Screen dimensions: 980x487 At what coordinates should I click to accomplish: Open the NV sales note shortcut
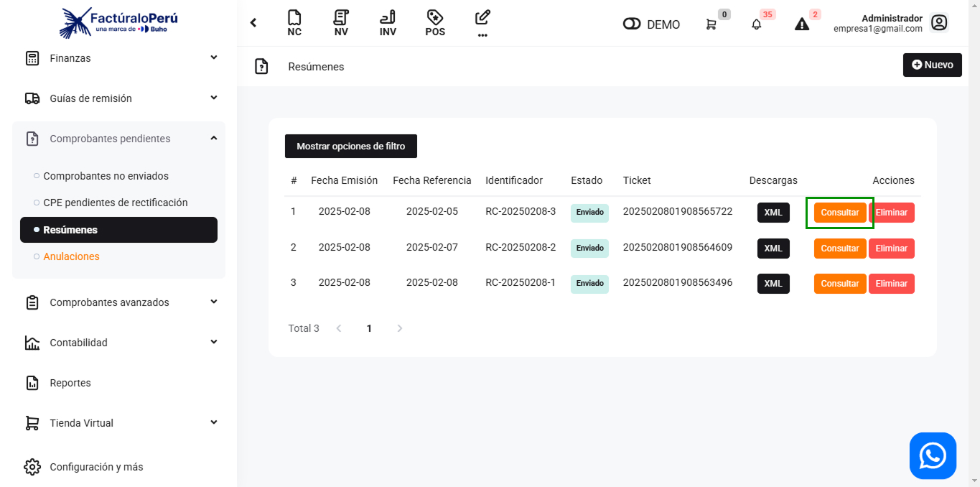(x=341, y=23)
